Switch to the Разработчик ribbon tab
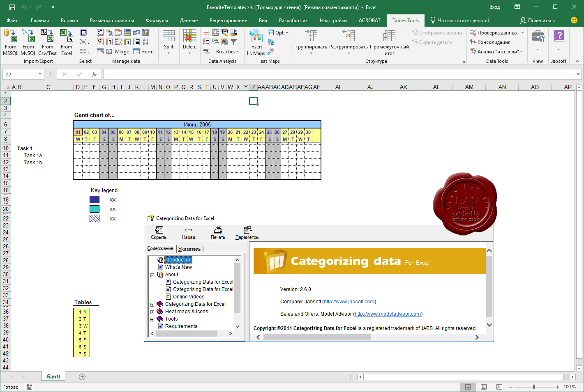Image resolution: width=584 pixels, height=392 pixels. (293, 21)
